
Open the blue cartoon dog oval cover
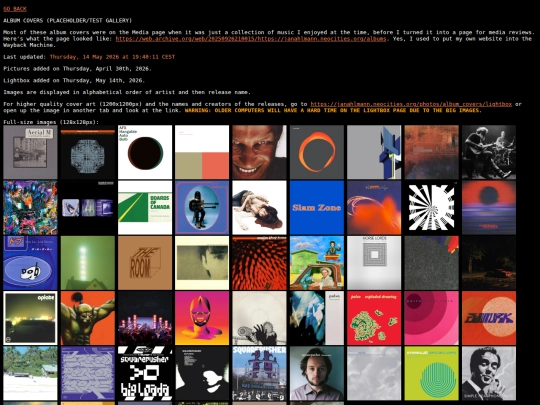point(30,263)
